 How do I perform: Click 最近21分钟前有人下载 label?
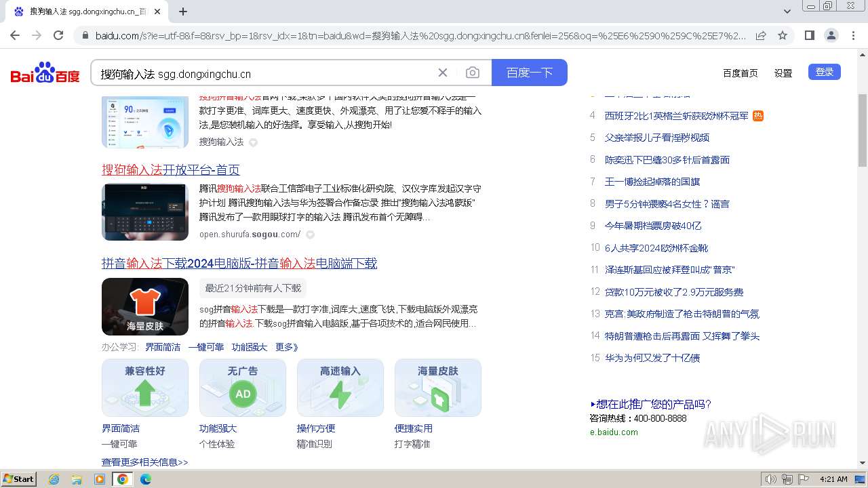pos(253,288)
